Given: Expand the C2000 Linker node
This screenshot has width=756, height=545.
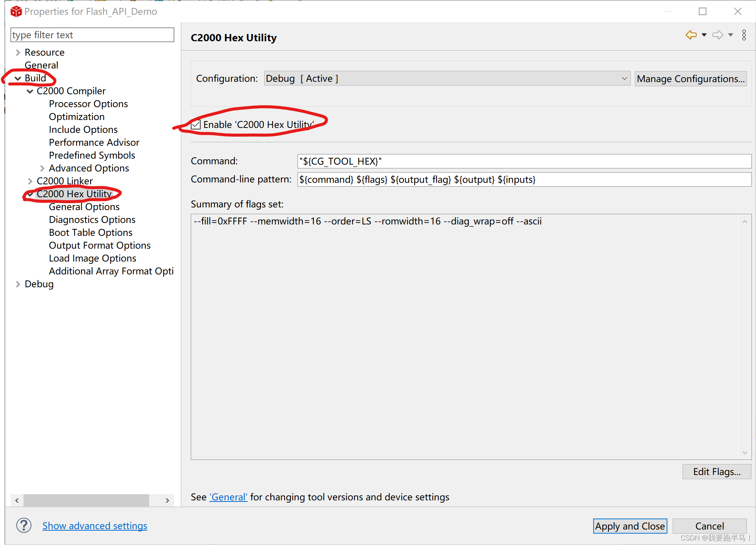Looking at the screenshot, I should (30, 181).
